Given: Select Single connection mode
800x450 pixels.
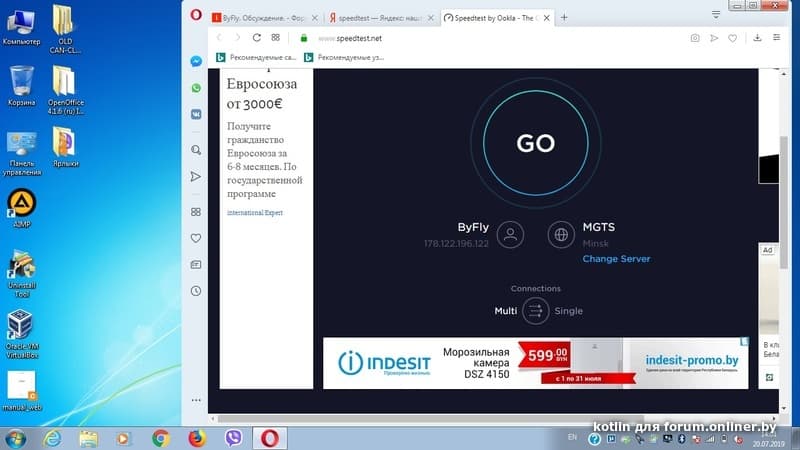Looking at the screenshot, I should click(x=568, y=311).
